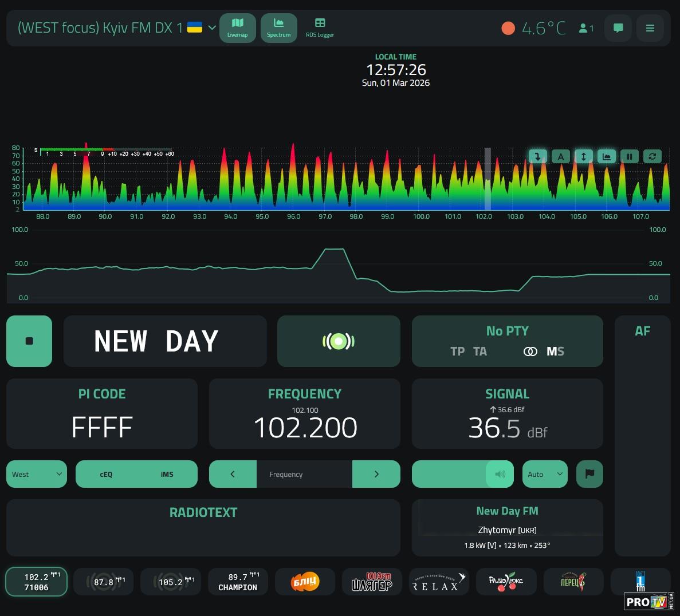Click the vertical arrows spectrum scale icon

(x=583, y=156)
